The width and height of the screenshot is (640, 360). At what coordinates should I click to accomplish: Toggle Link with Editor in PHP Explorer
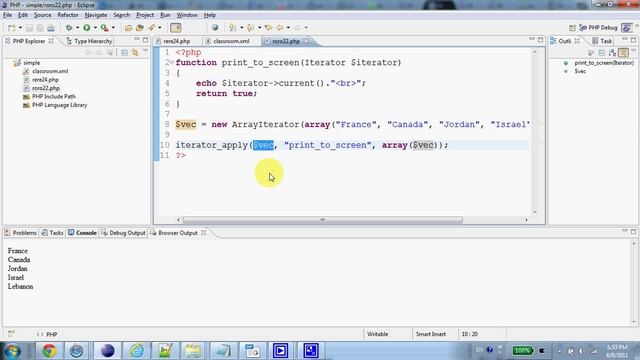(135, 53)
